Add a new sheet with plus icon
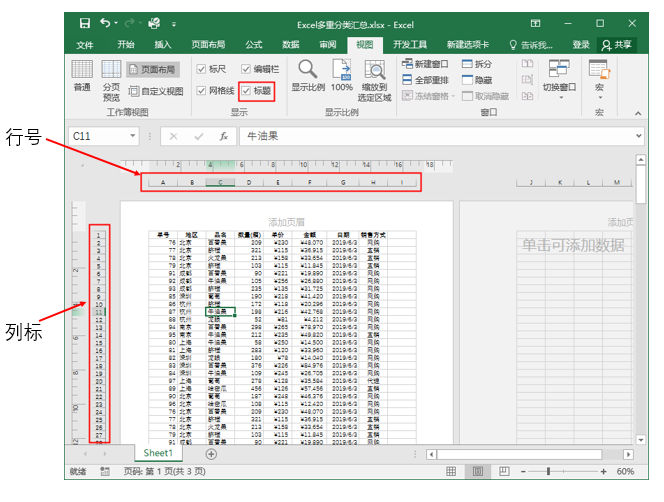664x502 pixels. pos(211,454)
